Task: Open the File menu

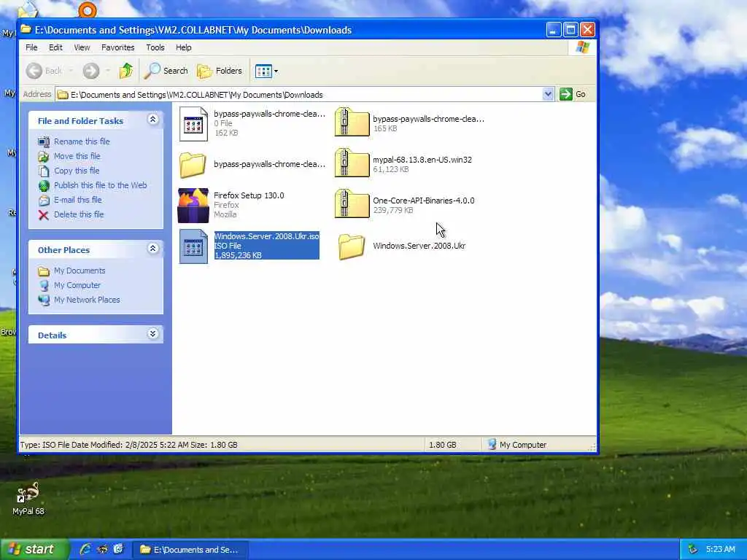Action: [31, 47]
